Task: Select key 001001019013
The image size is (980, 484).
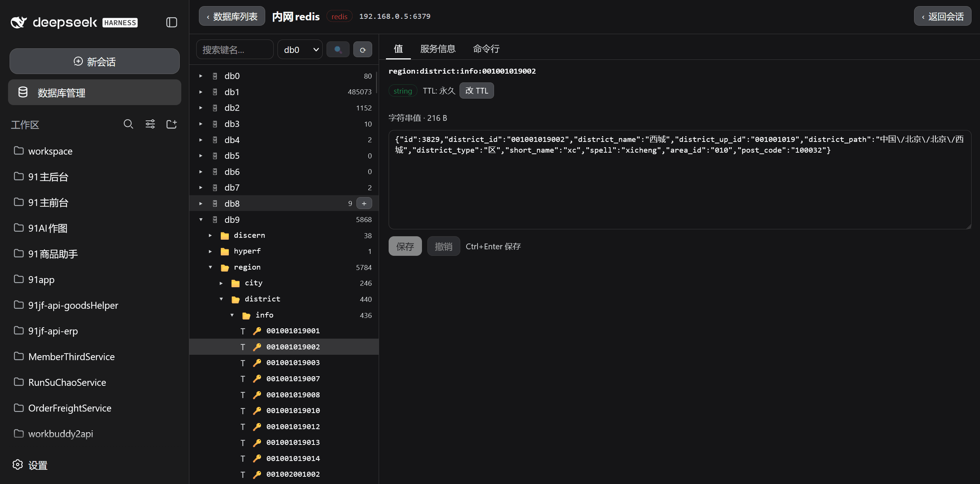Action: click(x=284, y=443)
